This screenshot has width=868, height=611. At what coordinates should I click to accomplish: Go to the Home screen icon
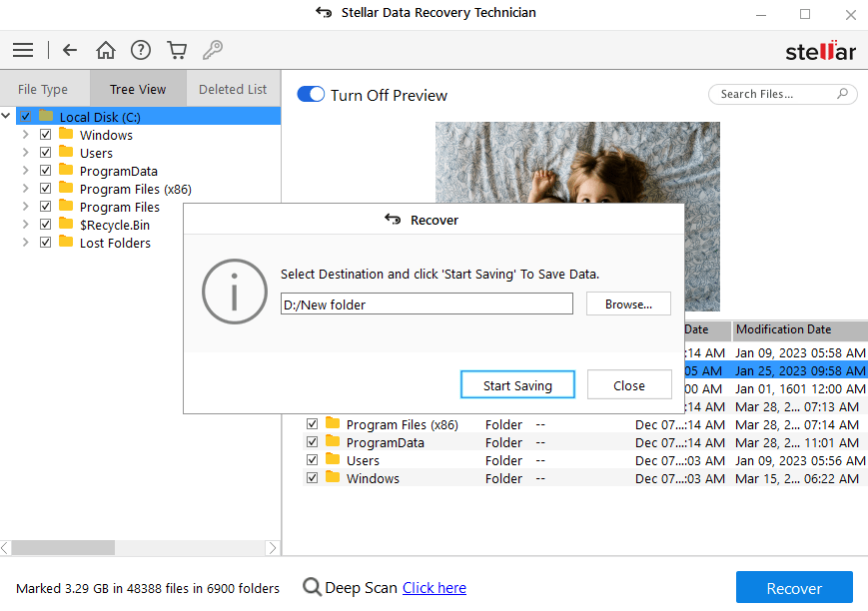[x=106, y=50]
